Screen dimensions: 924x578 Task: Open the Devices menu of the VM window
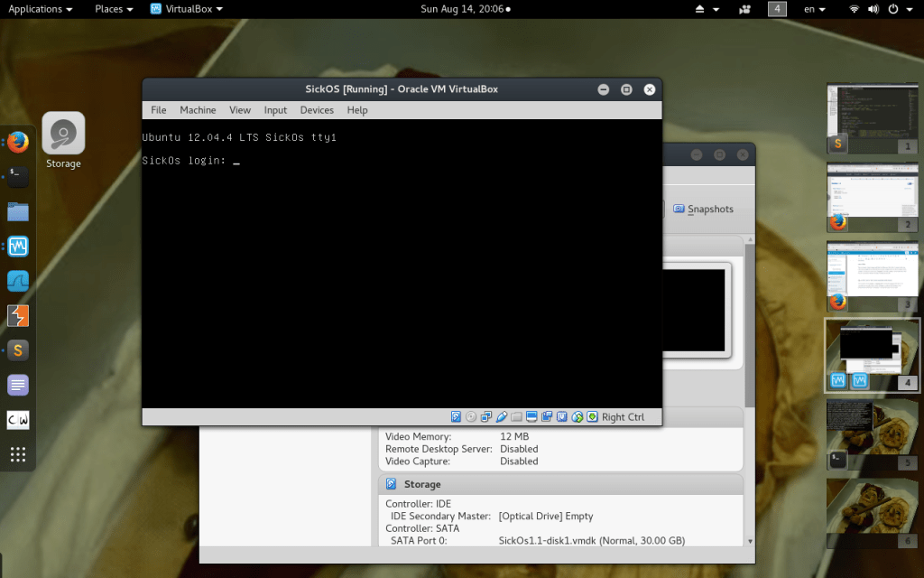(317, 109)
